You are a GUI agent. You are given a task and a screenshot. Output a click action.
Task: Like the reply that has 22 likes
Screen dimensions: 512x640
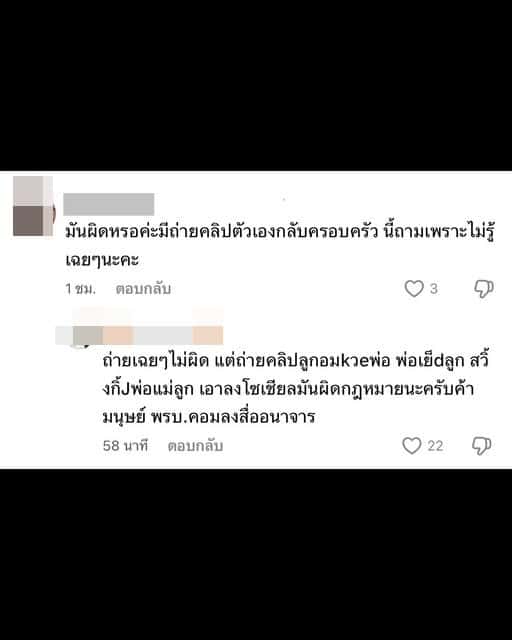coord(412,445)
